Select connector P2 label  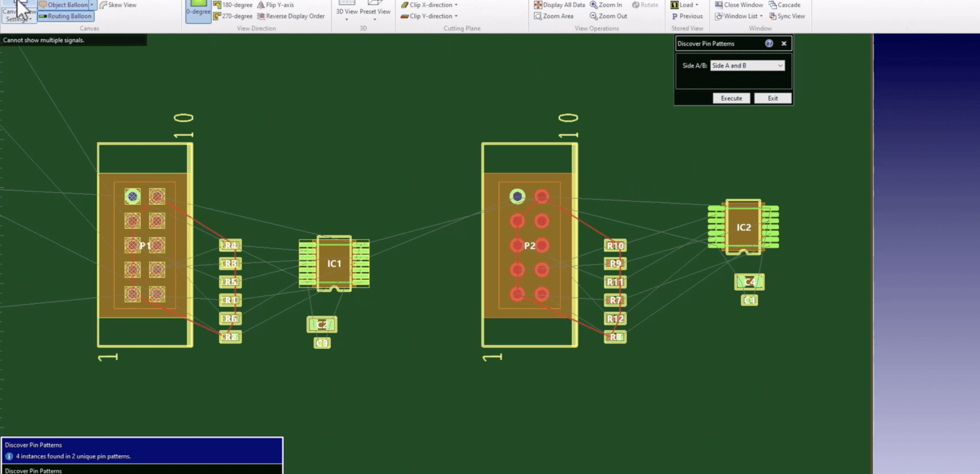[530, 246]
